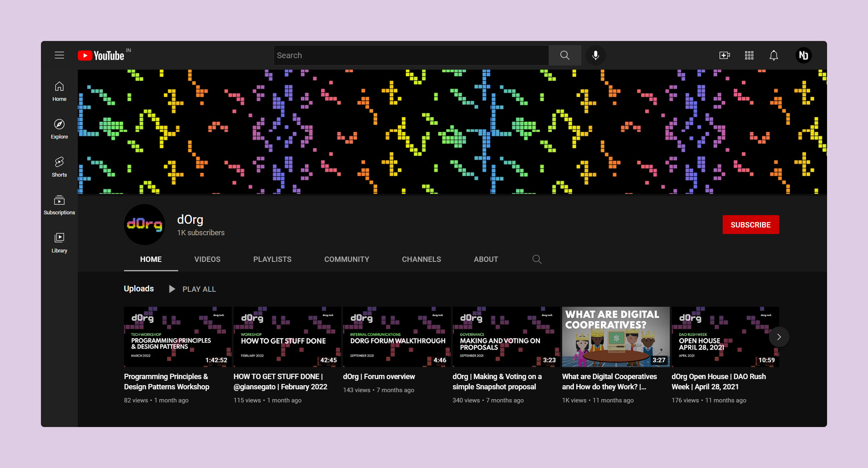Image resolution: width=868 pixels, height=468 pixels.
Task: Open the Create video icon
Action: [x=725, y=55]
